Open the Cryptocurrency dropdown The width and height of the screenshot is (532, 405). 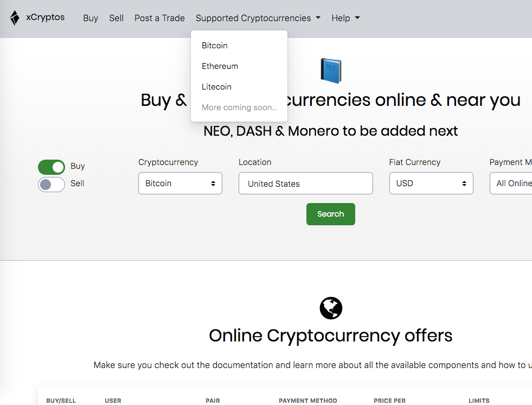tap(180, 183)
